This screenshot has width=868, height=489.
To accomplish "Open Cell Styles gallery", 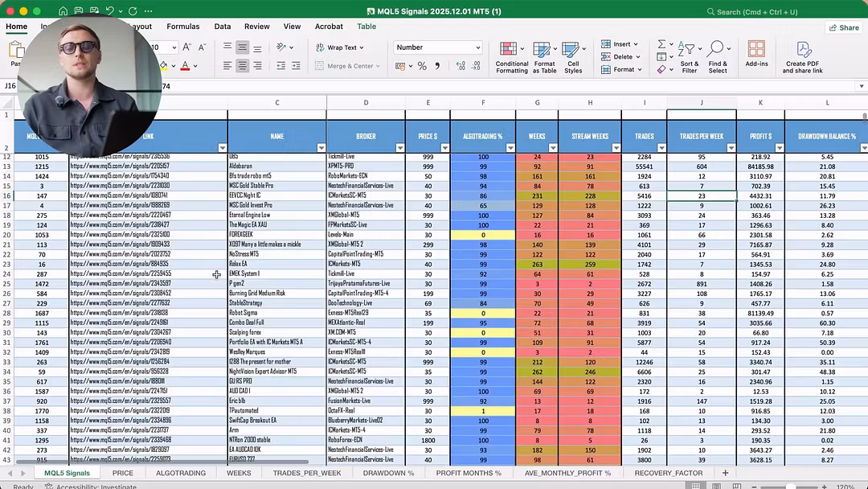I will pos(573,56).
